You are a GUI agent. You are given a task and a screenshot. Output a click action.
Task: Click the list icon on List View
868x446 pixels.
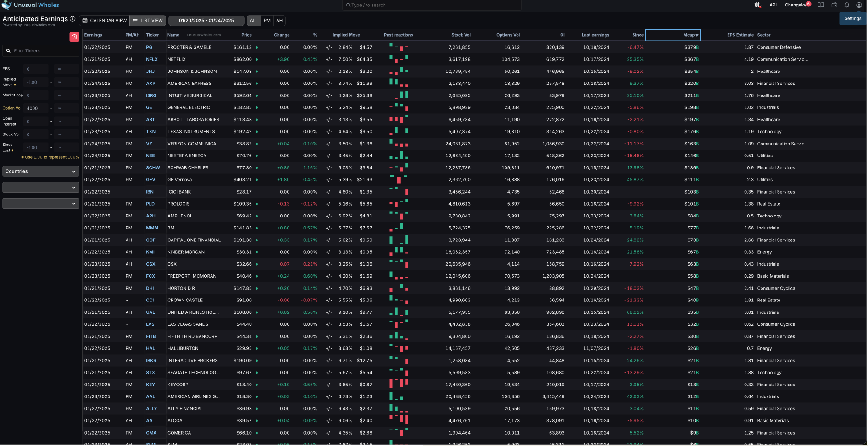[135, 21]
